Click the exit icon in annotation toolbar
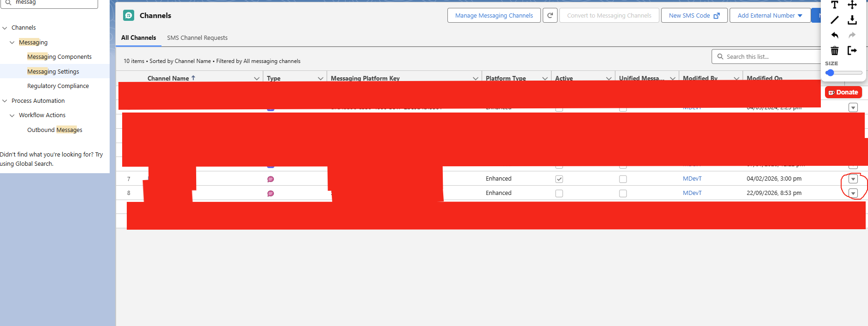 [x=852, y=50]
